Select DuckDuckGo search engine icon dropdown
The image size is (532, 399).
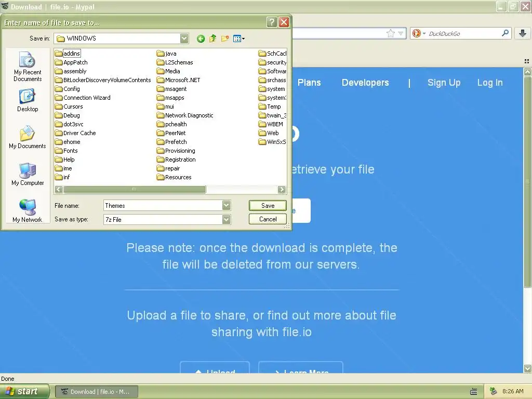(419, 33)
